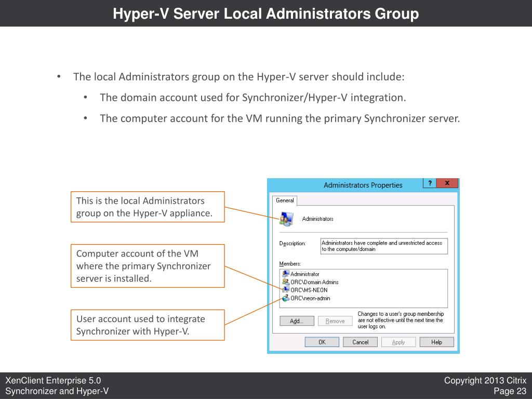Confirm with the OK button
The height and width of the screenshot is (399, 532).
(322, 342)
